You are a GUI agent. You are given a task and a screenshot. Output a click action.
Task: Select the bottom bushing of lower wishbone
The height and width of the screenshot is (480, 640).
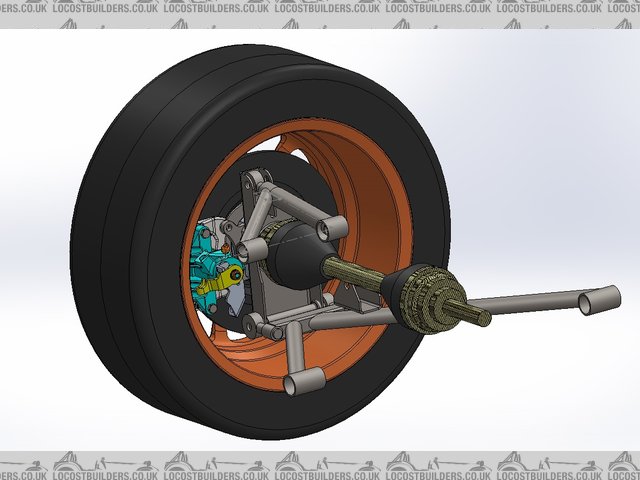click(x=300, y=383)
